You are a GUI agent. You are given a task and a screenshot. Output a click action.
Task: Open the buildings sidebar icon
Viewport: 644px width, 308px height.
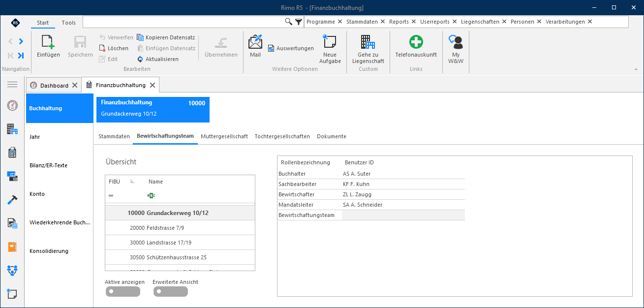[x=12, y=129]
